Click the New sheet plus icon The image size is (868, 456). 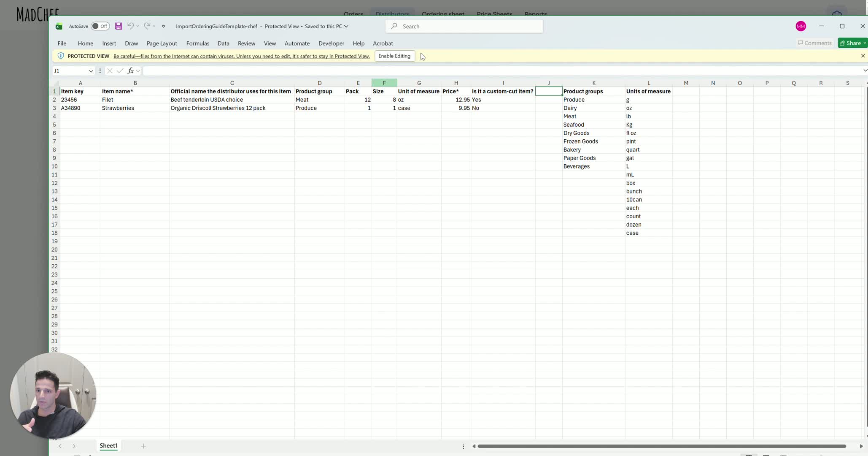(143, 446)
